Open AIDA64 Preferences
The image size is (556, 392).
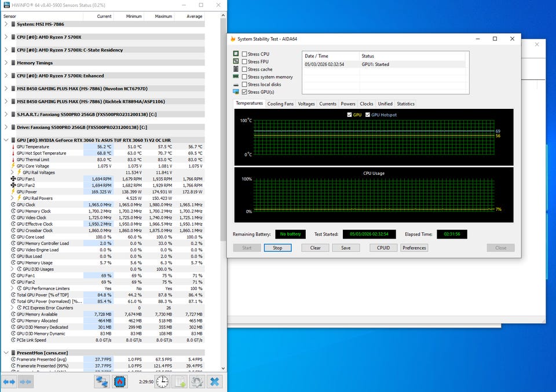414,248
